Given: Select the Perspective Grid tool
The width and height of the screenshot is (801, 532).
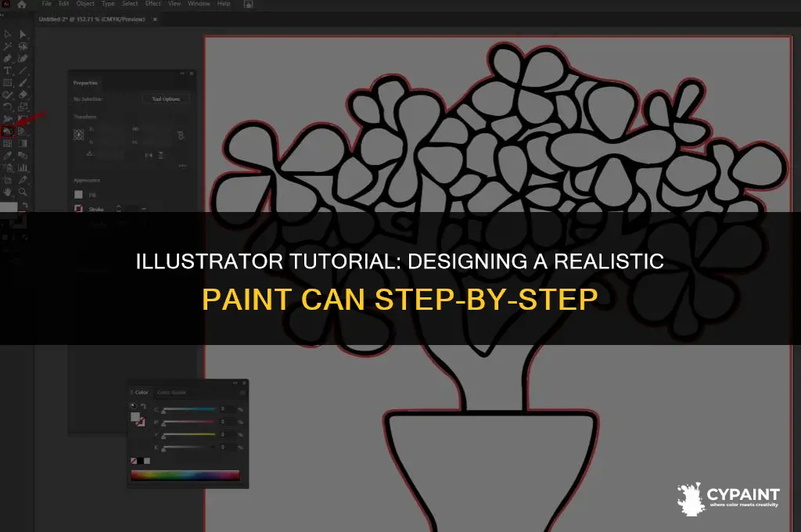Looking at the screenshot, I should [23, 132].
